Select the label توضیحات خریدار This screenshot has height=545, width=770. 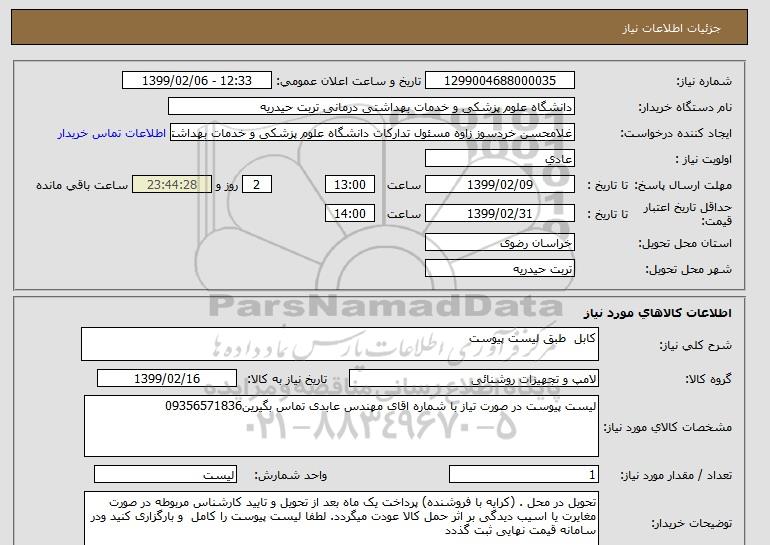pos(691,524)
